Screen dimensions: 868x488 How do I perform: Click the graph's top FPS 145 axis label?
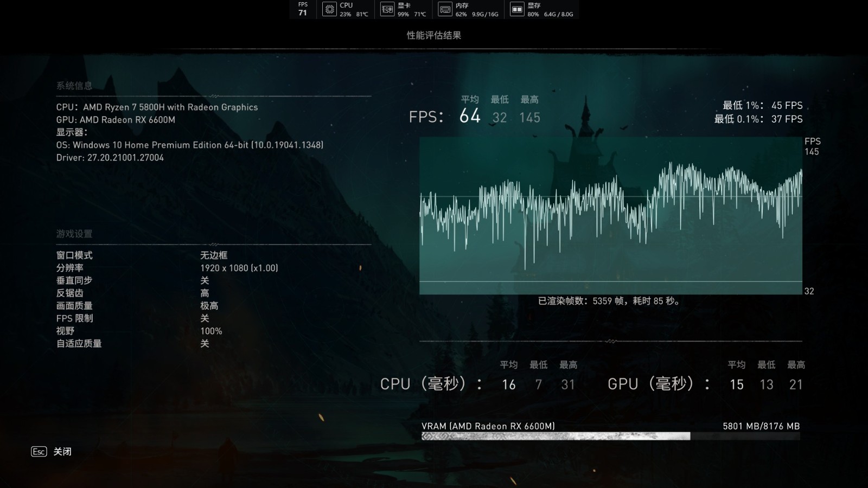pos(812,146)
